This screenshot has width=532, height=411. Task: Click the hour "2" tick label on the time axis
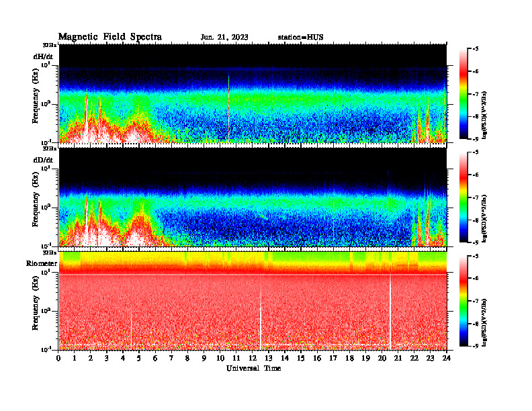click(91, 358)
